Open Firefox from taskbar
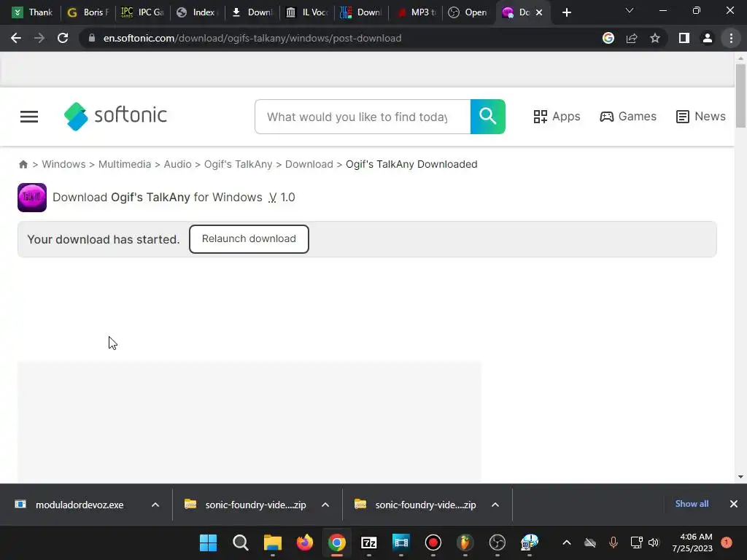 click(x=304, y=542)
